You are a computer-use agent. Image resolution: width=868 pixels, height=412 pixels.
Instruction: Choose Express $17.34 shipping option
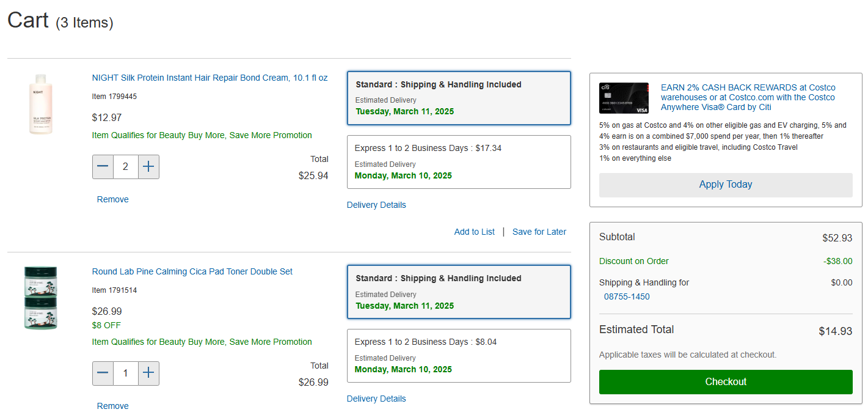458,162
